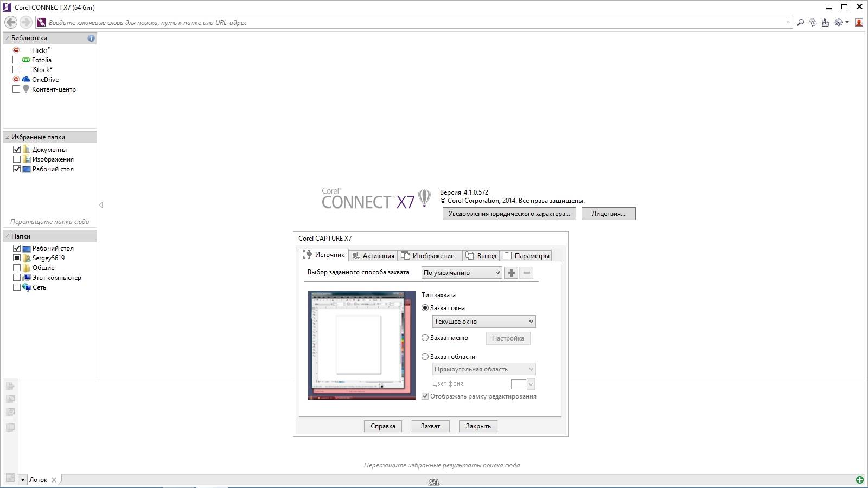Click the fourth tray tool icon
Viewport: 868px width, 488px height.
click(10, 428)
